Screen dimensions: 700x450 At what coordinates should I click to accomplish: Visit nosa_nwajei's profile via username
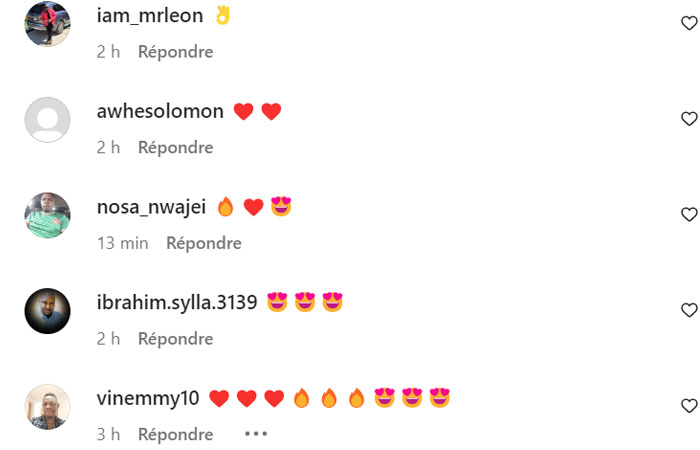[151, 208]
